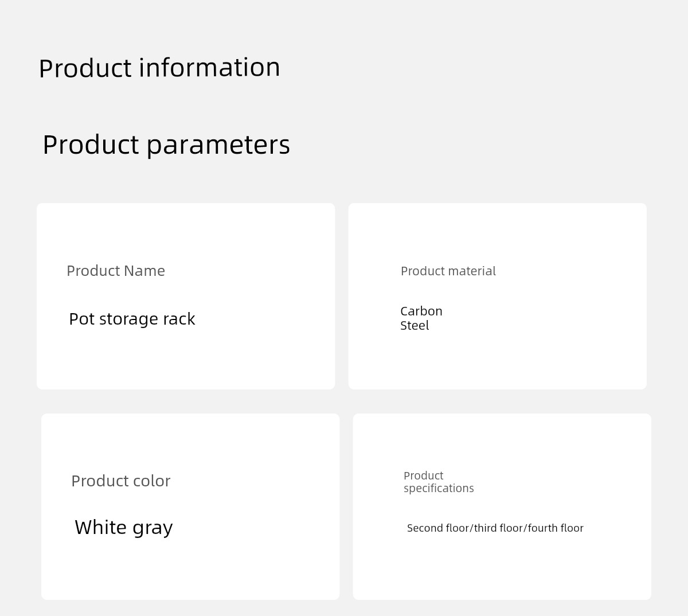
Task: Click "Product" above the word "specifications"
Action: coord(423,475)
